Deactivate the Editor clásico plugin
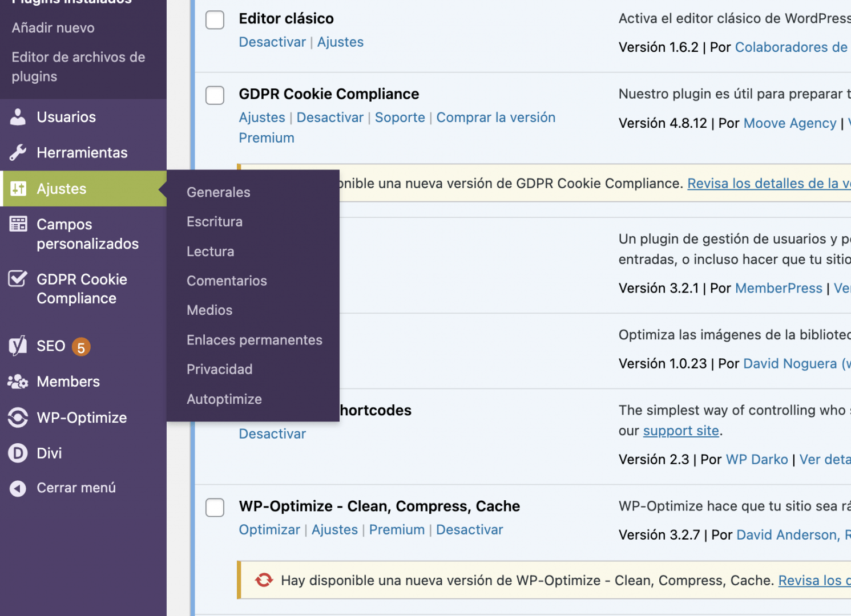The height and width of the screenshot is (616, 851). [x=272, y=42]
